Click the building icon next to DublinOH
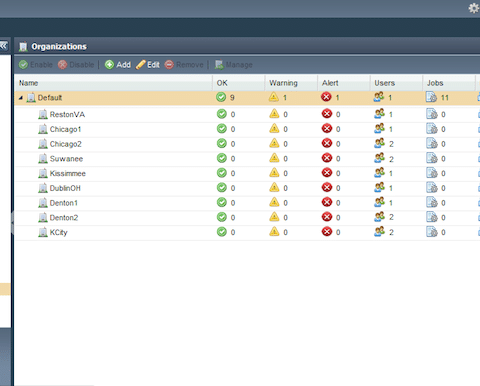480x386 pixels. tap(43, 188)
